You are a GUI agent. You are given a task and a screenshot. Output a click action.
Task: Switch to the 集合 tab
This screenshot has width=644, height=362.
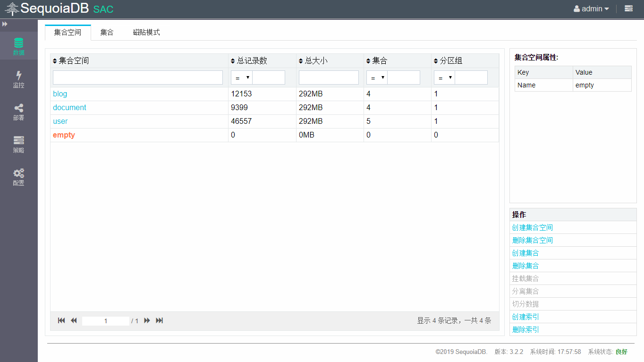click(107, 32)
